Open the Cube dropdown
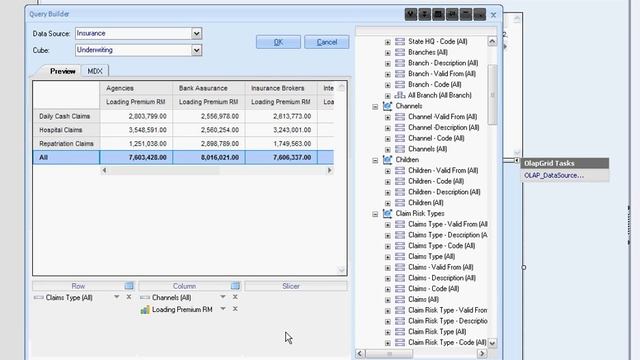The width and height of the screenshot is (640, 360). [x=196, y=50]
